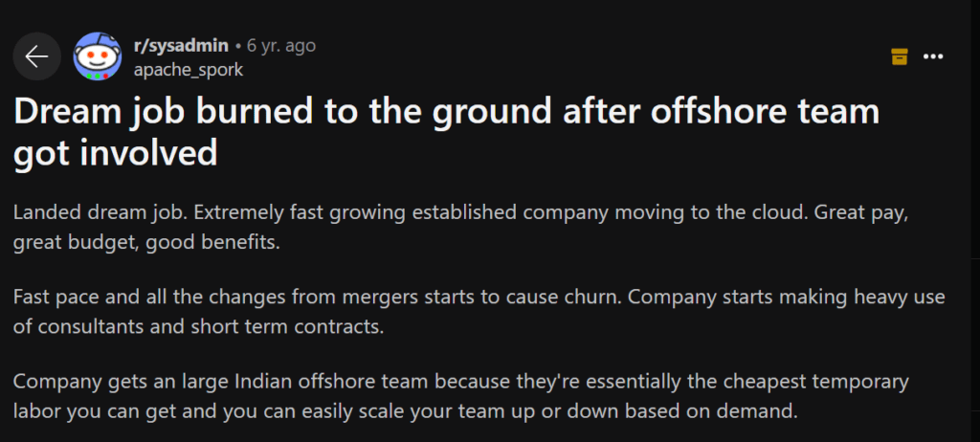Click the yellow archived post icon
This screenshot has height=442, width=980.
click(x=899, y=56)
